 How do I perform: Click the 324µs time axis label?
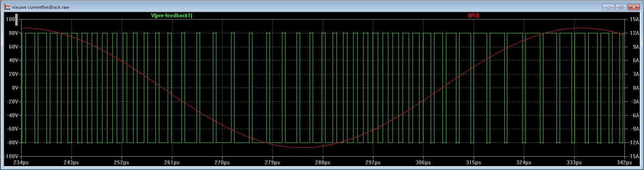click(524, 163)
